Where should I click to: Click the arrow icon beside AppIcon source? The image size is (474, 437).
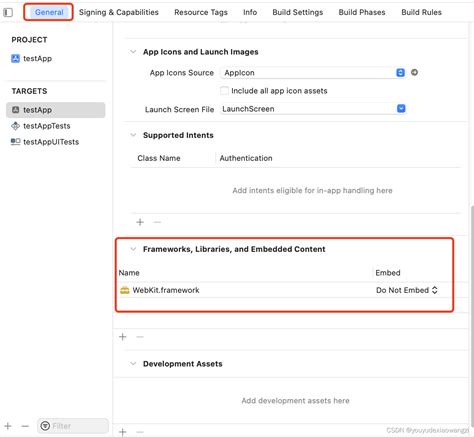tap(414, 72)
